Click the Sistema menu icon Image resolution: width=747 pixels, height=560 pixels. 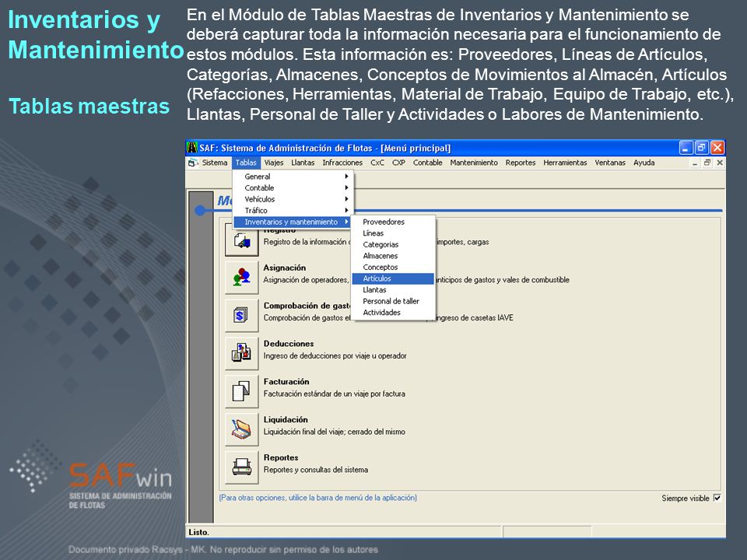192,163
